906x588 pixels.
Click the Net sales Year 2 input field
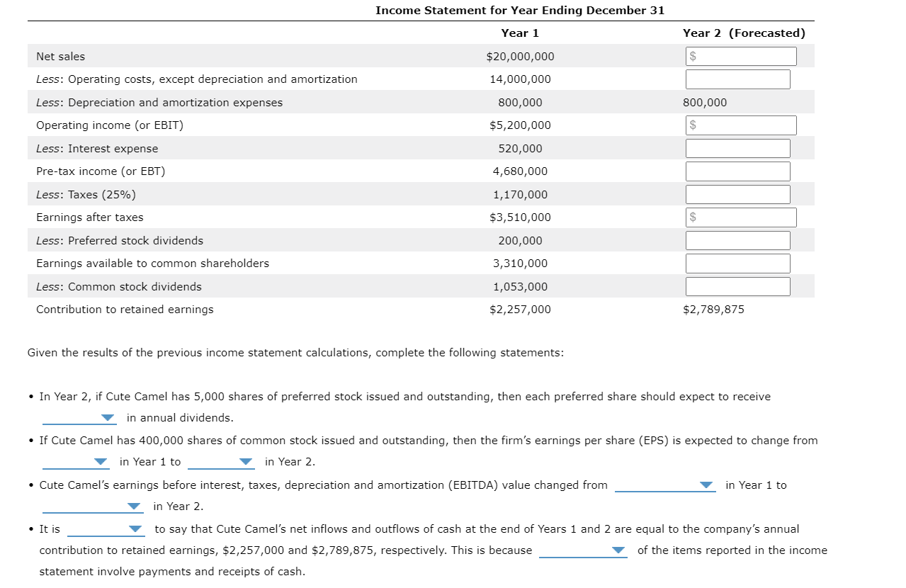pyautogui.click(x=740, y=56)
